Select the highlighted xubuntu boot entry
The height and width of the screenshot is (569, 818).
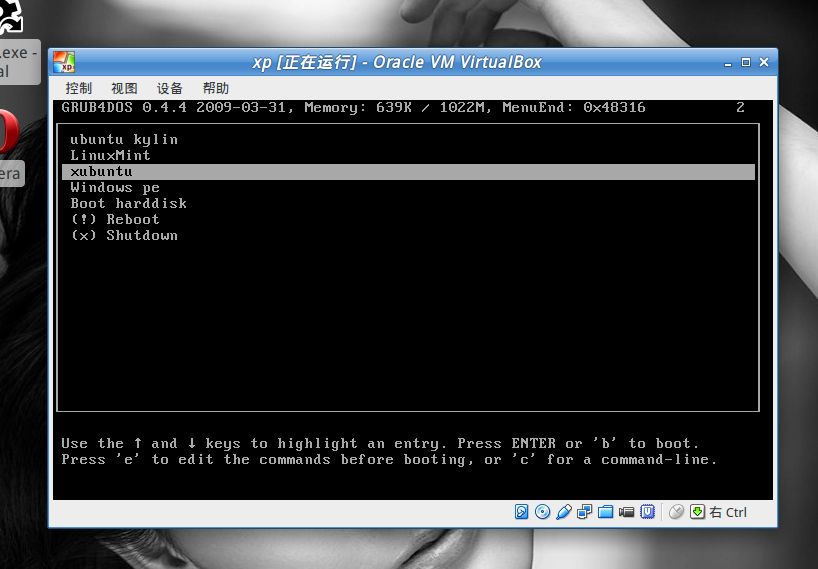[x=408, y=172]
